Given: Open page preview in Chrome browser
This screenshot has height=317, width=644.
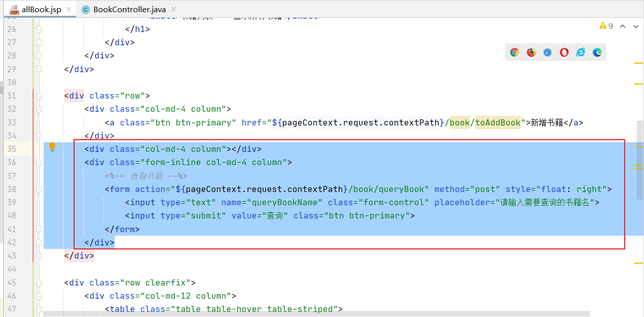Looking at the screenshot, I should tap(515, 52).
